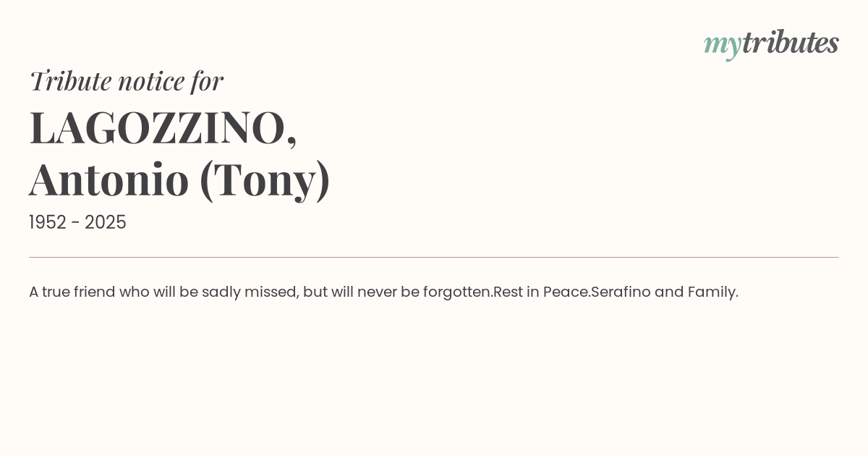This screenshot has width=868, height=456.
Task: Click the horizontal divider line
Action: 434,257
